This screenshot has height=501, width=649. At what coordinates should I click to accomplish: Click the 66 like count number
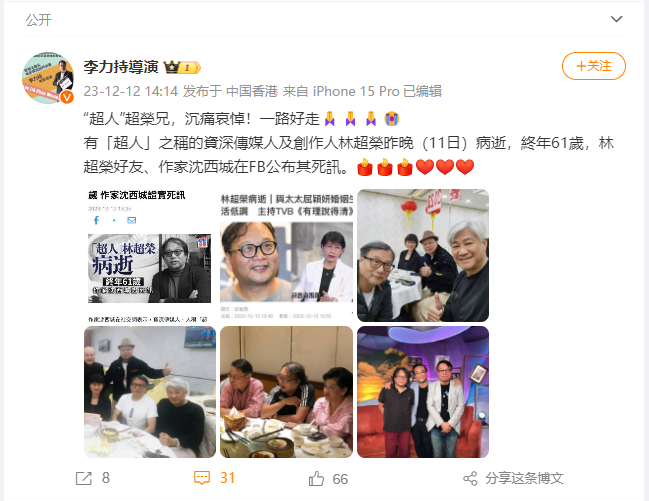click(x=340, y=479)
